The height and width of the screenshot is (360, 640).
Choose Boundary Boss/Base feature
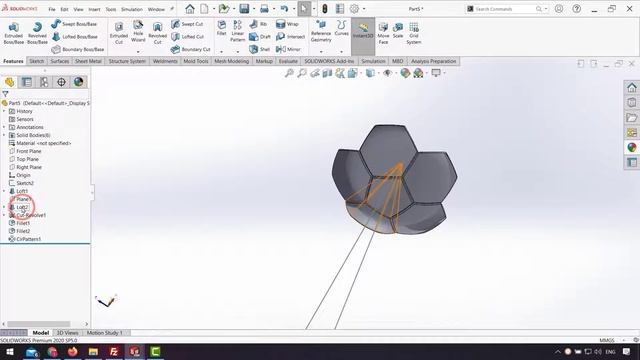click(78, 49)
